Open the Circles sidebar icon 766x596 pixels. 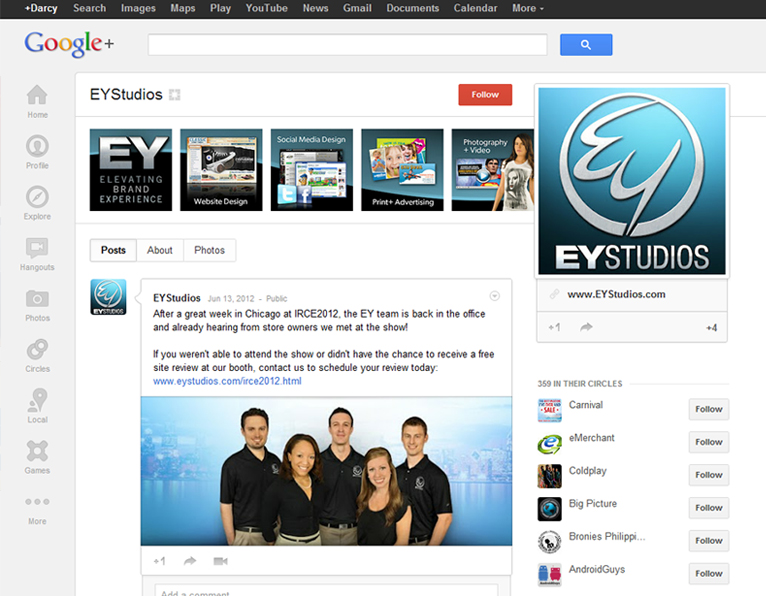point(37,349)
